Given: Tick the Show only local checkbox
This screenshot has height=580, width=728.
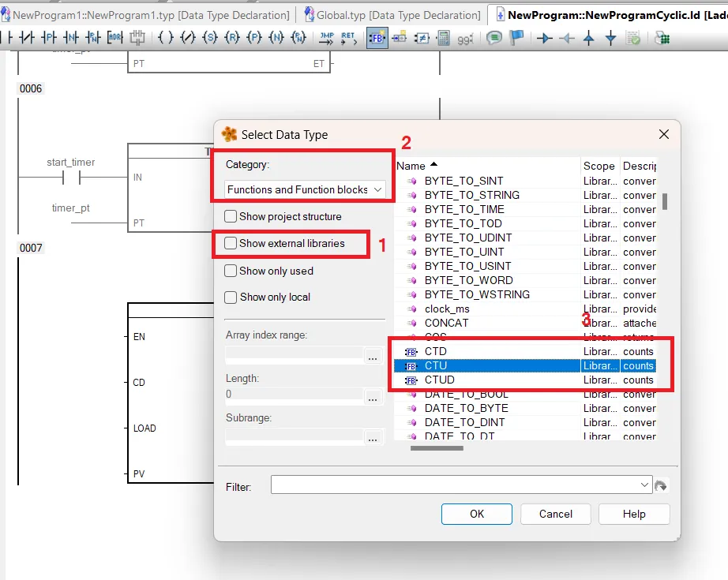Looking at the screenshot, I should 231,297.
